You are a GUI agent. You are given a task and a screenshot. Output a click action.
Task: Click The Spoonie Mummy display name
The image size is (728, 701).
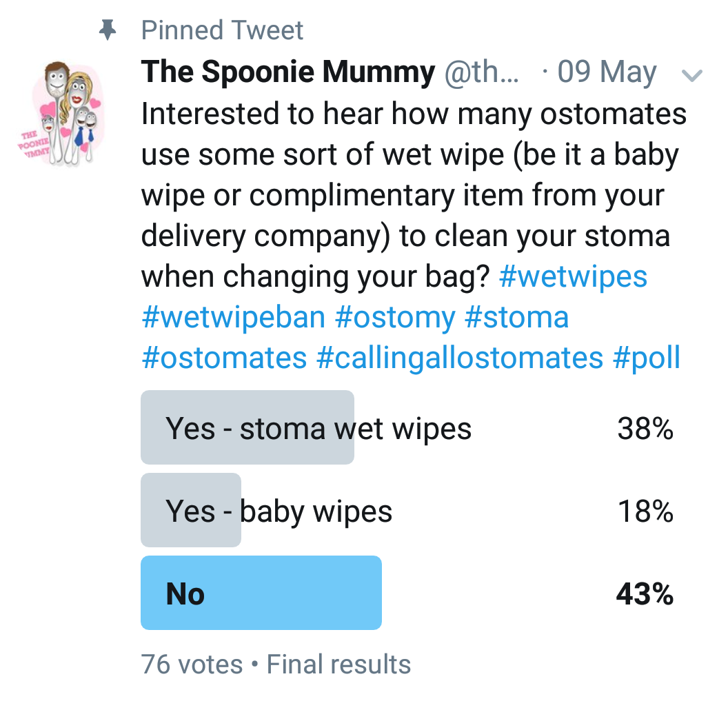pos(288,72)
